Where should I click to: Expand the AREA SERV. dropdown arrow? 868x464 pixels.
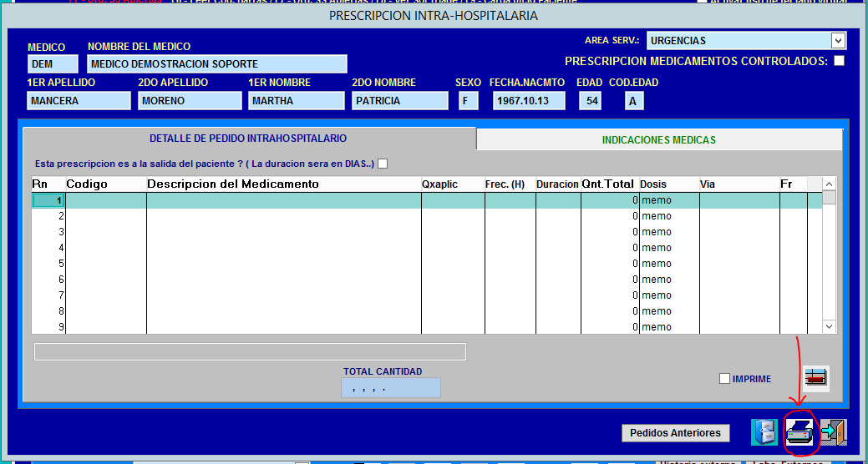coord(839,40)
